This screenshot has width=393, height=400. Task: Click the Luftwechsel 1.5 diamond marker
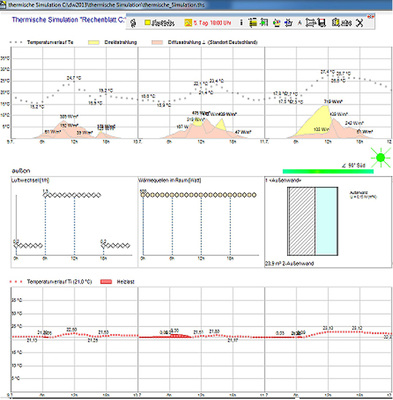[46, 195]
